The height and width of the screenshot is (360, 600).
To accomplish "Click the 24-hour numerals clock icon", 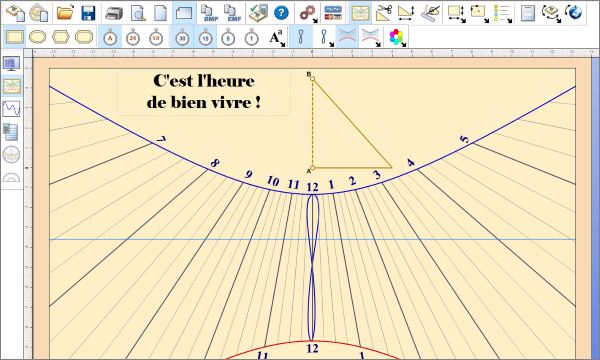I will click(x=133, y=37).
